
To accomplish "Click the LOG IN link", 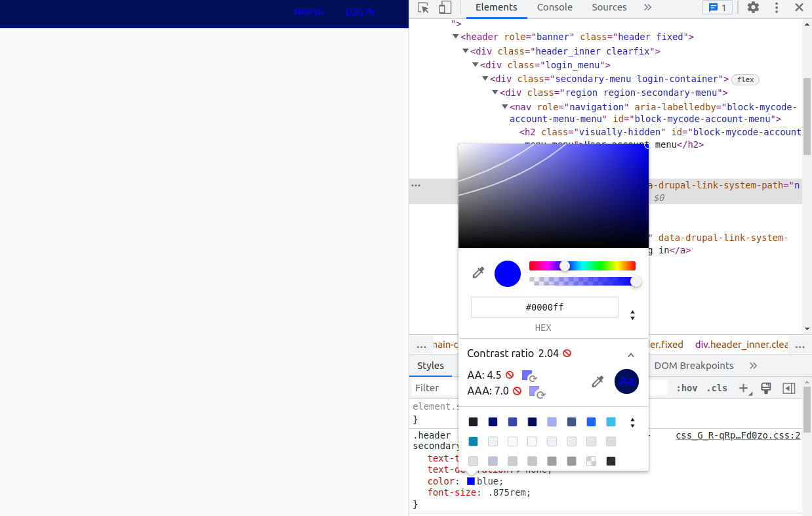I will coord(359,12).
